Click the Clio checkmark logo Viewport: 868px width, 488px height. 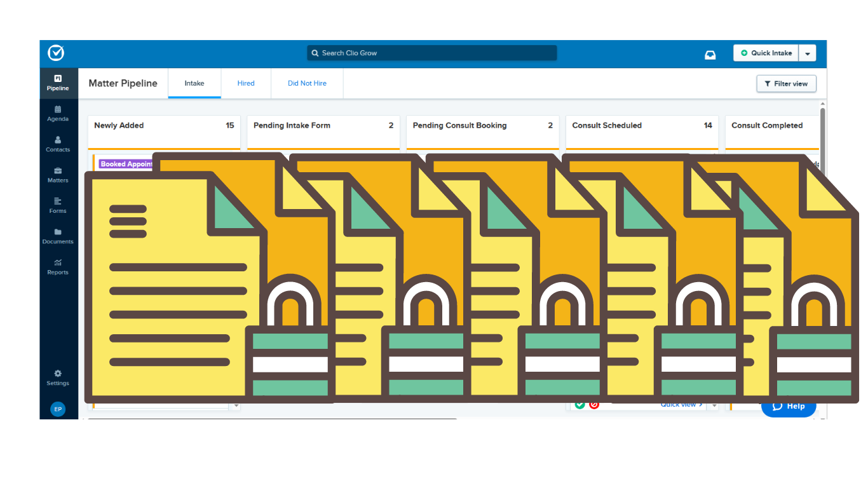click(56, 53)
